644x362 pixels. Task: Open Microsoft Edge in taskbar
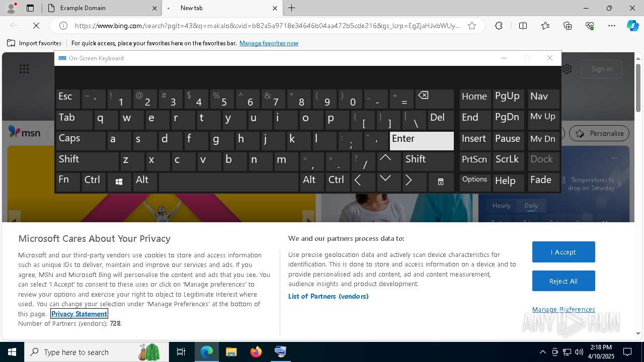207,352
